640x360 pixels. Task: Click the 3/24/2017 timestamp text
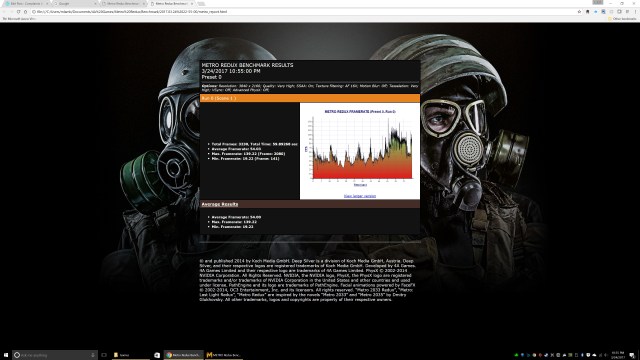231,71
